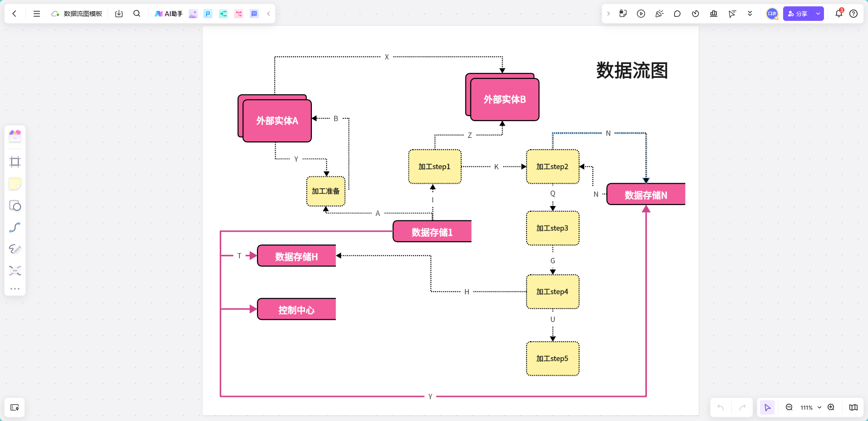Open the AI助手 assistant
The image size is (868, 421).
(x=168, y=14)
